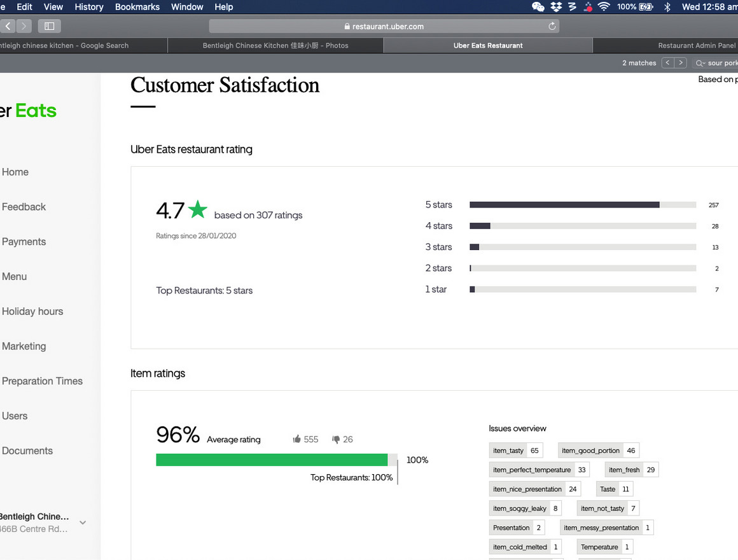Open the Help menu
Screen dimensions: 738x560
click(x=224, y=6)
